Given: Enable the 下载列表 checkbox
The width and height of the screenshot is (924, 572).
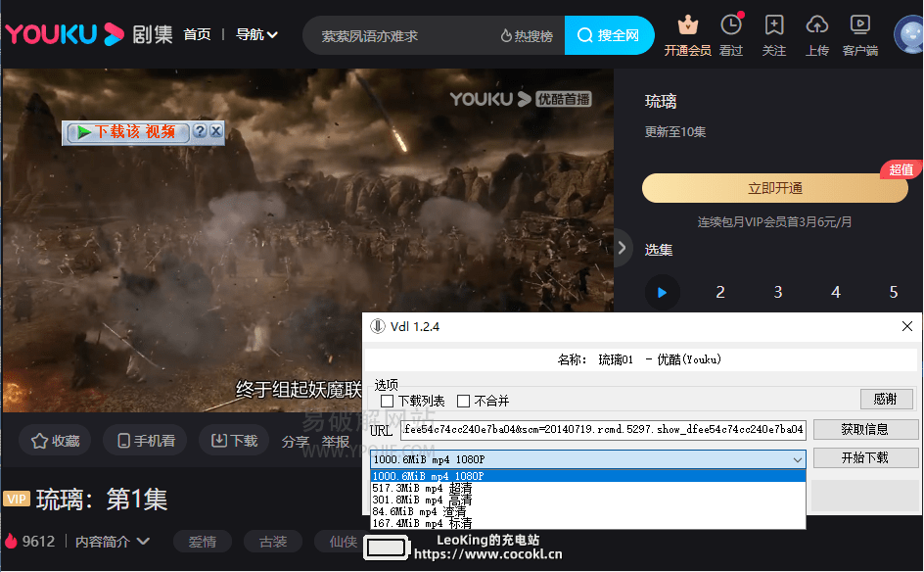Looking at the screenshot, I should (388, 401).
